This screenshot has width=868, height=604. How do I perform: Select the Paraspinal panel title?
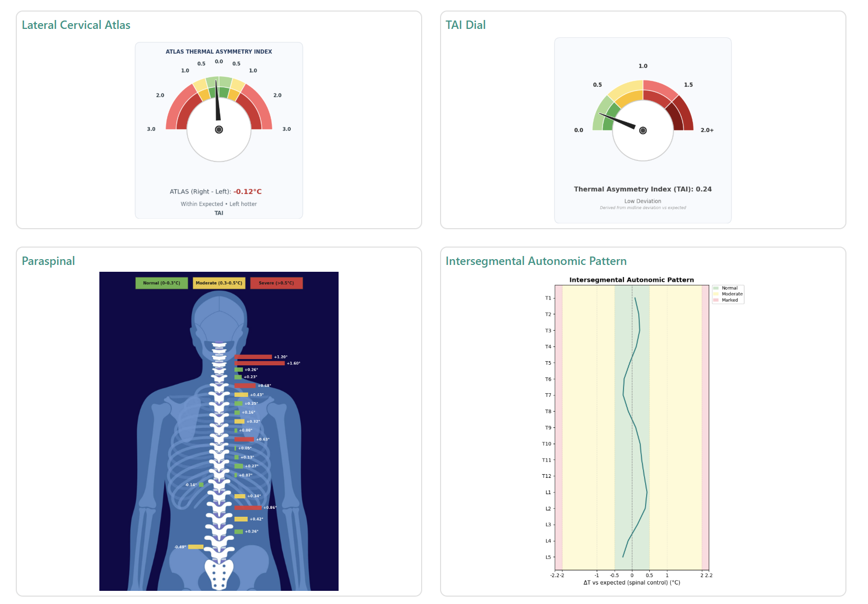click(x=48, y=261)
